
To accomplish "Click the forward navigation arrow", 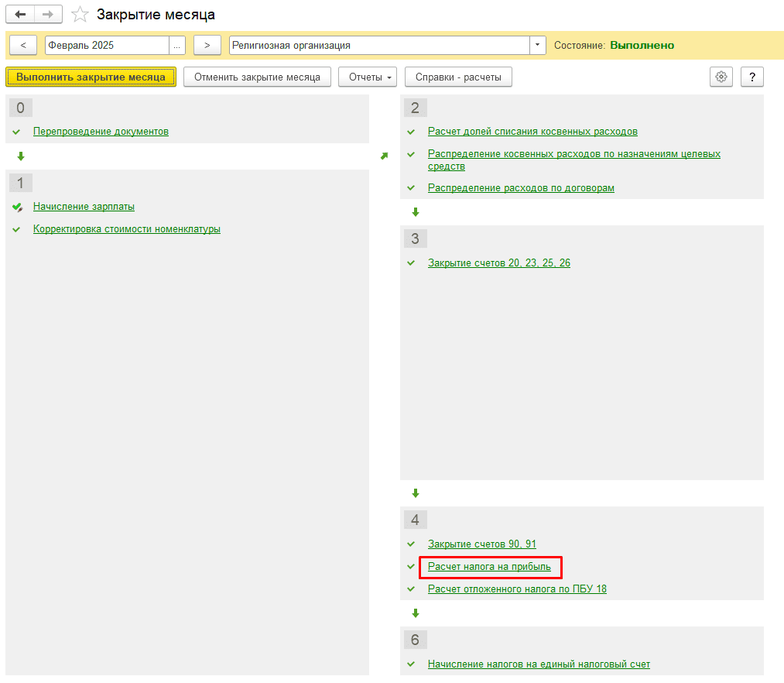I will [48, 14].
